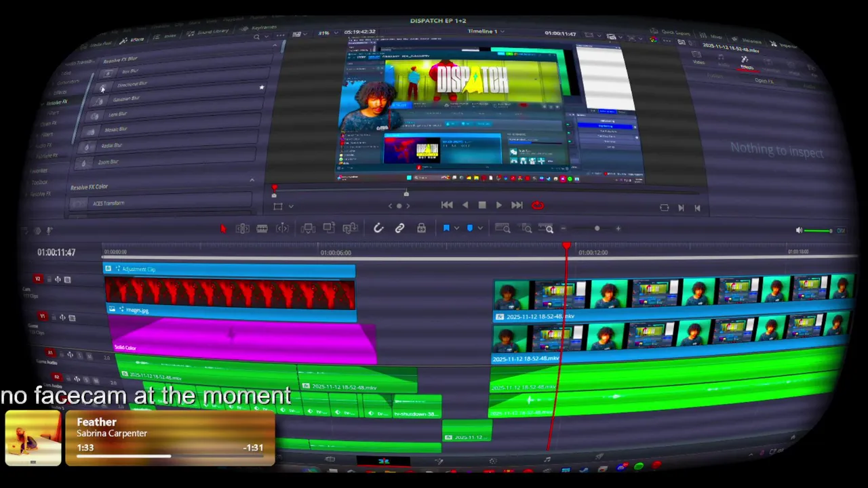Image resolution: width=868 pixels, height=488 pixels.
Task: Add a blue flag to clip
Action: click(x=446, y=228)
